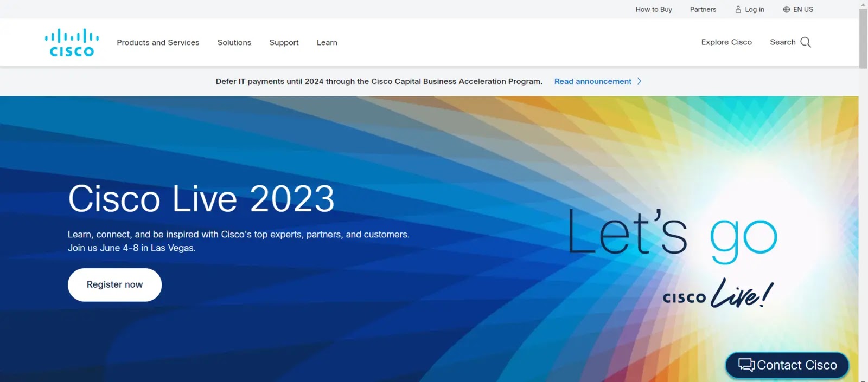Click the user icon beside Log in
The width and height of the screenshot is (868, 382).
click(738, 9)
